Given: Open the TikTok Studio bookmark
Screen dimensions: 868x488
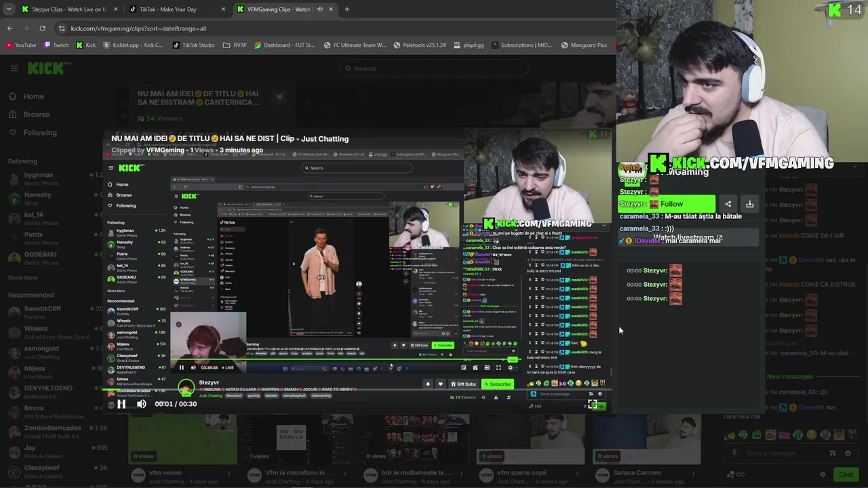Looking at the screenshot, I should pos(193,45).
